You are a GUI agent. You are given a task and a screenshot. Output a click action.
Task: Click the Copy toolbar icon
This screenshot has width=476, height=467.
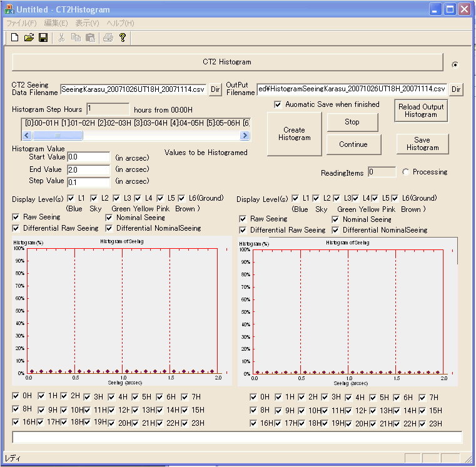click(76, 38)
